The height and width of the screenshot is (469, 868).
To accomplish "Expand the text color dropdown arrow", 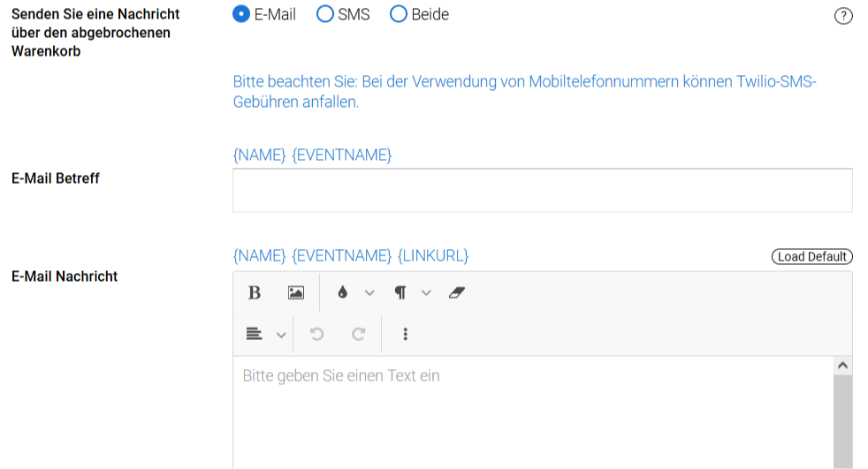I will coord(369,292).
